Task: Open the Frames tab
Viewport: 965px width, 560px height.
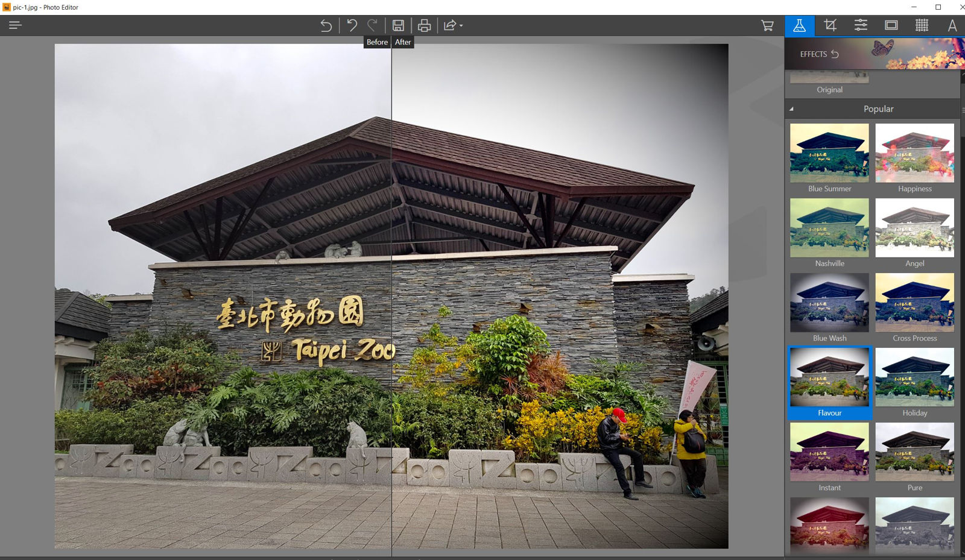Action: click(x=891, y=25)
